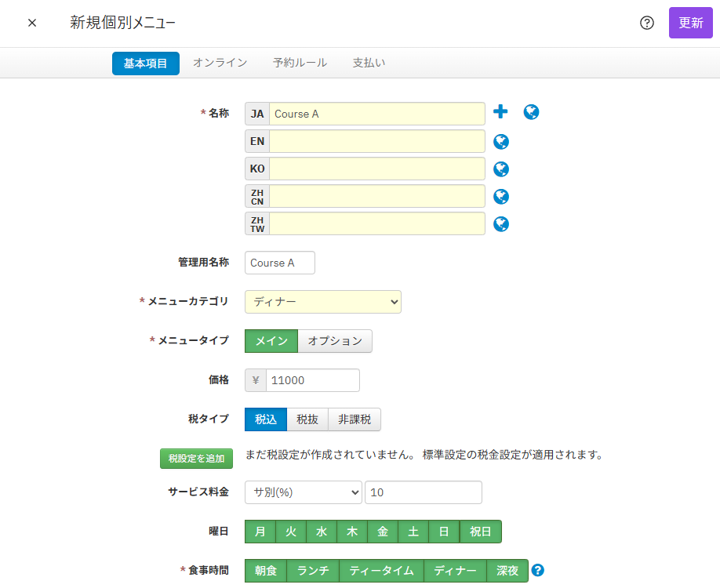720x588 pixels.
Task: Focus the ZH CN name input field
Action: click(x=377, y=197)
